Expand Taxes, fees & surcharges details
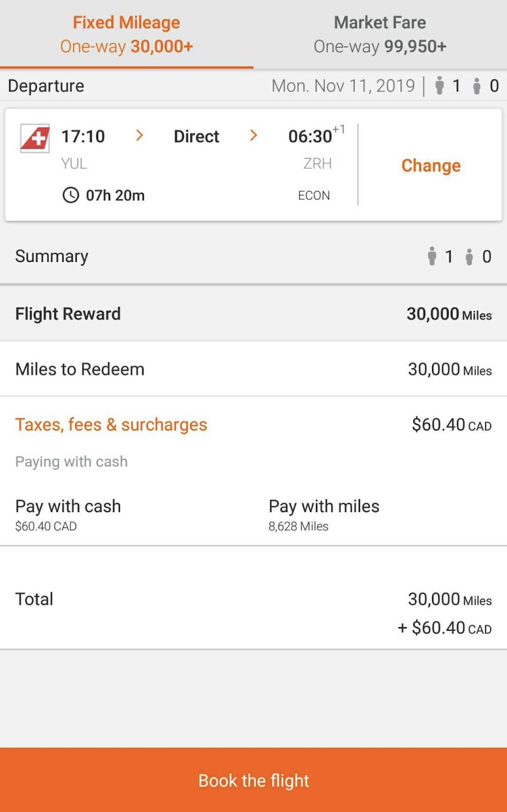507x812 pixels. pos(111,425)
